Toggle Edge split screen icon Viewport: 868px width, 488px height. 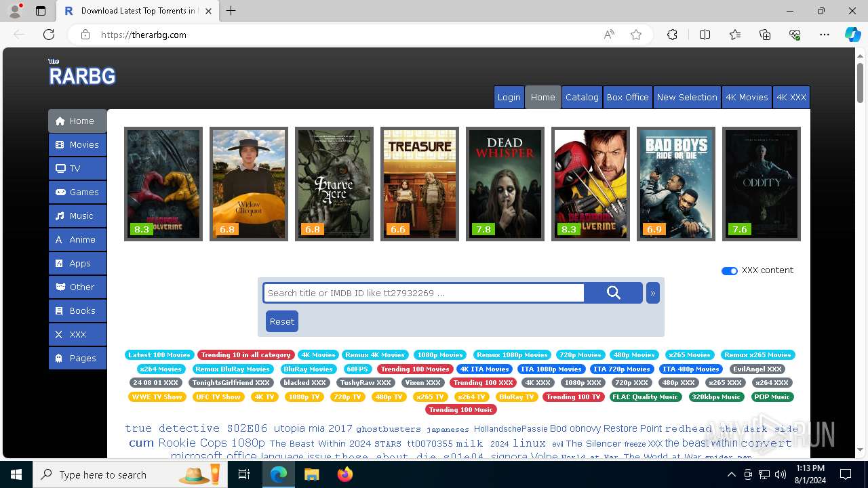(705, 35)
